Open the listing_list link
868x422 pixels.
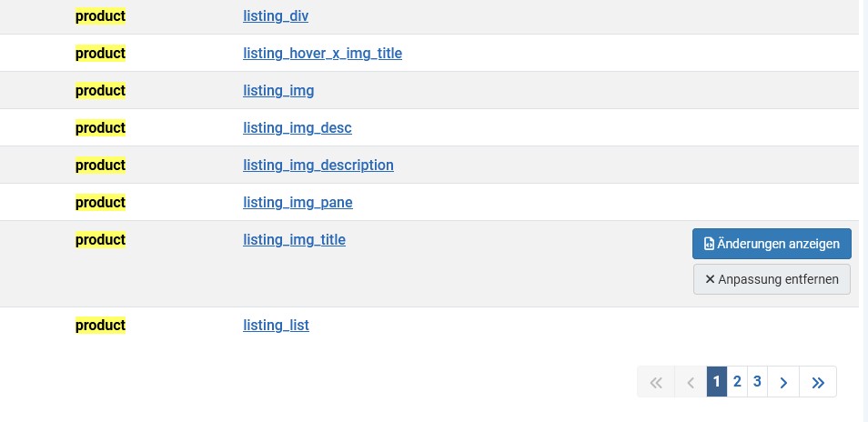pos(276,325)
